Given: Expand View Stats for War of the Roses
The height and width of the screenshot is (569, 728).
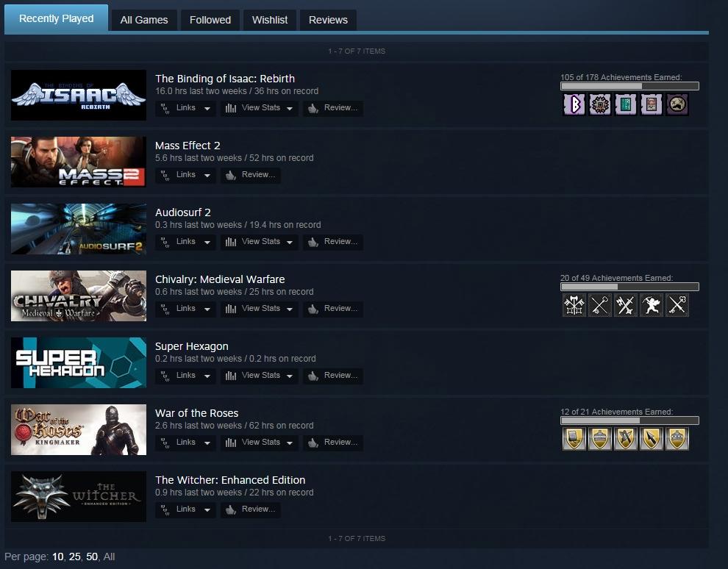Looking at the screenshot, I should pyautogui.click(x=259, y=443).
